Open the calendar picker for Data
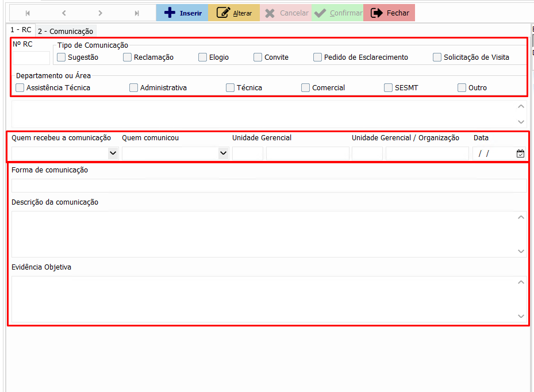This screenshot has height=392, width=534. click(x=520, y=153)
